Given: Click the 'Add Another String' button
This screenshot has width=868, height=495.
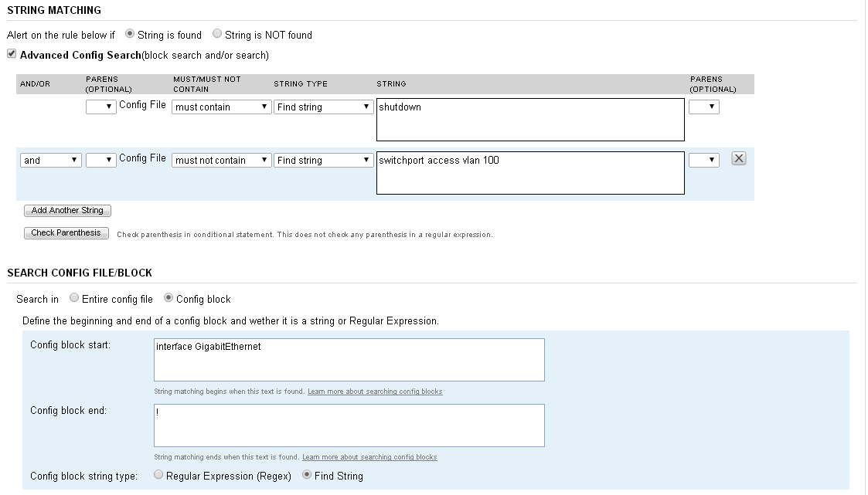Looking at the screenshot, I should [x=68, y=210].
